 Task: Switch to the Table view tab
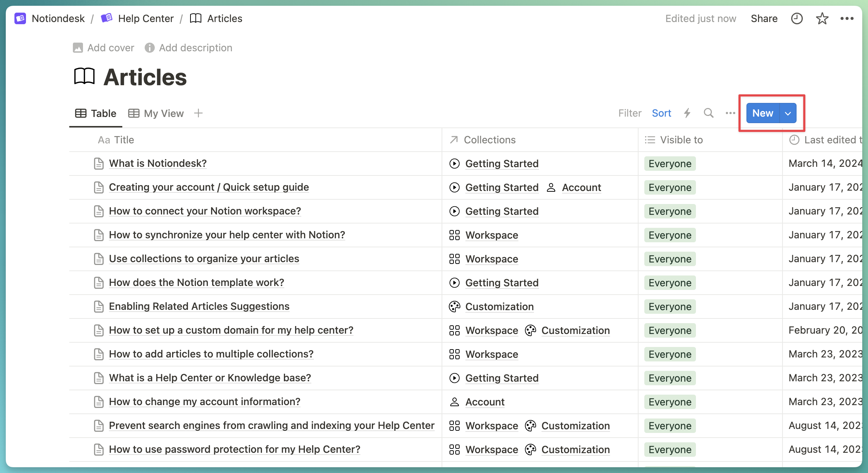[x=96, y=113]
